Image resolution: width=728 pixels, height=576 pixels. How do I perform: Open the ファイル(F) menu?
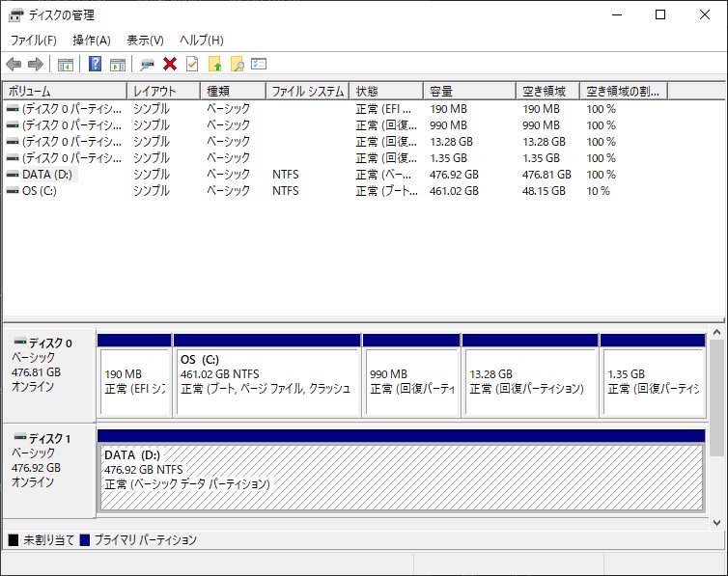point(33,41)
